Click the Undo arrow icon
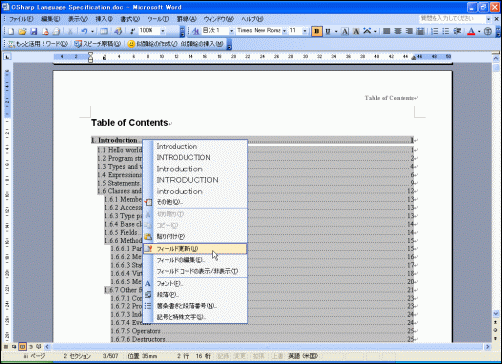The height and width of the screenshot is (364, 502). [x=84, y=31]
